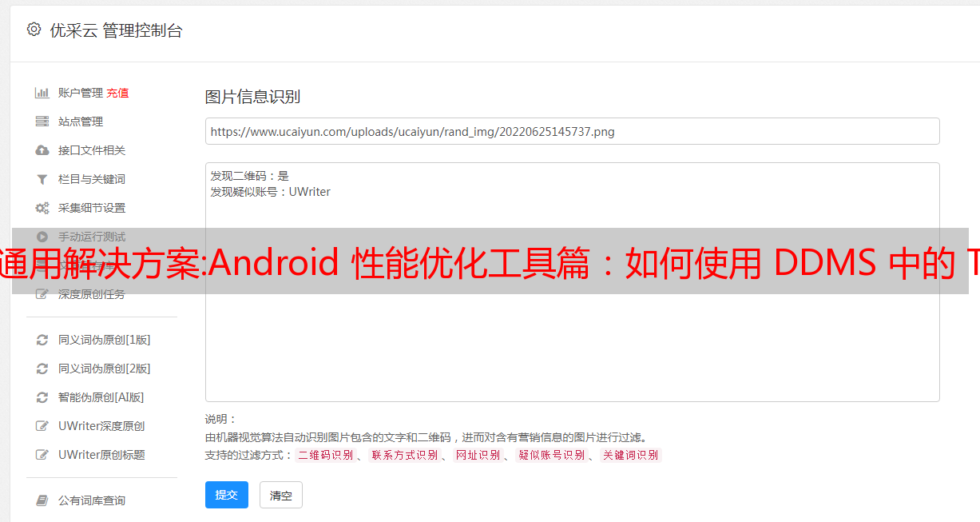This screenshot has height=522, width=980.
Task: Open 账户管理 via its bar chart icon
Action: pos(42,93)
